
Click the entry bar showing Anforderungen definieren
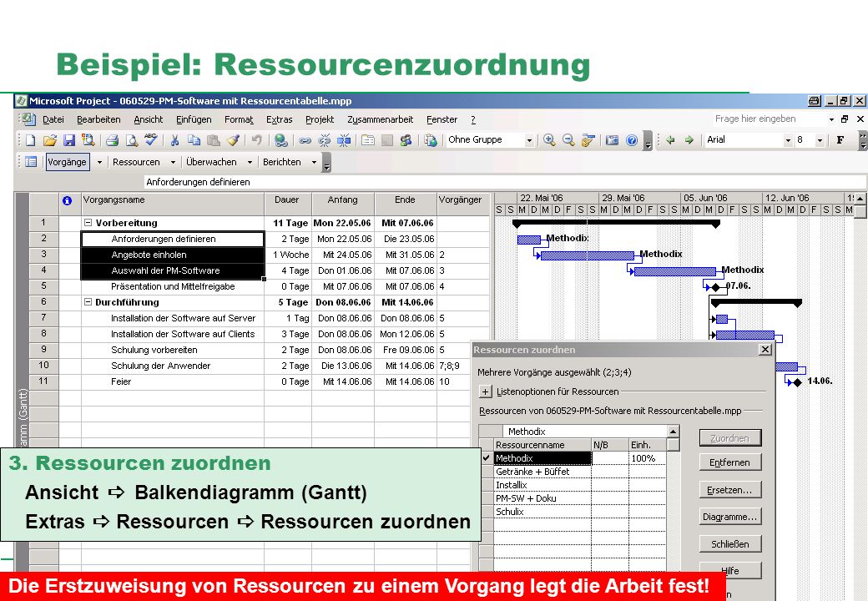[505, 182]
